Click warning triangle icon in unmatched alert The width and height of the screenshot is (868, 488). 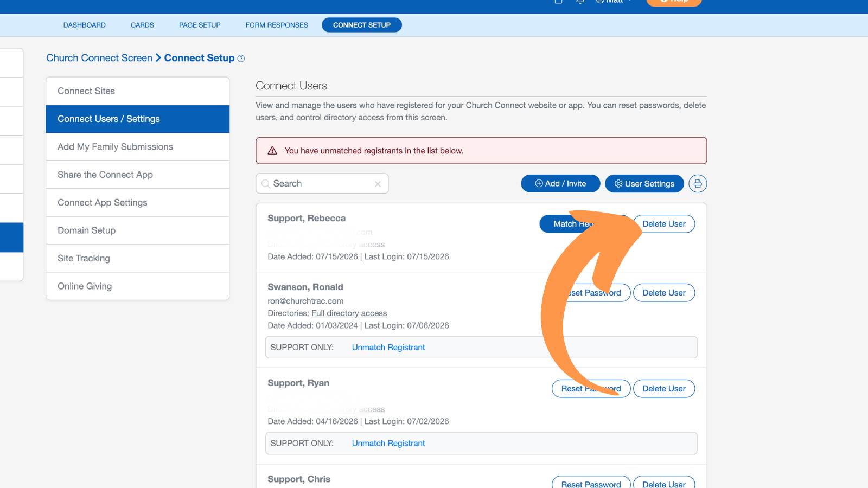[272, 151]
